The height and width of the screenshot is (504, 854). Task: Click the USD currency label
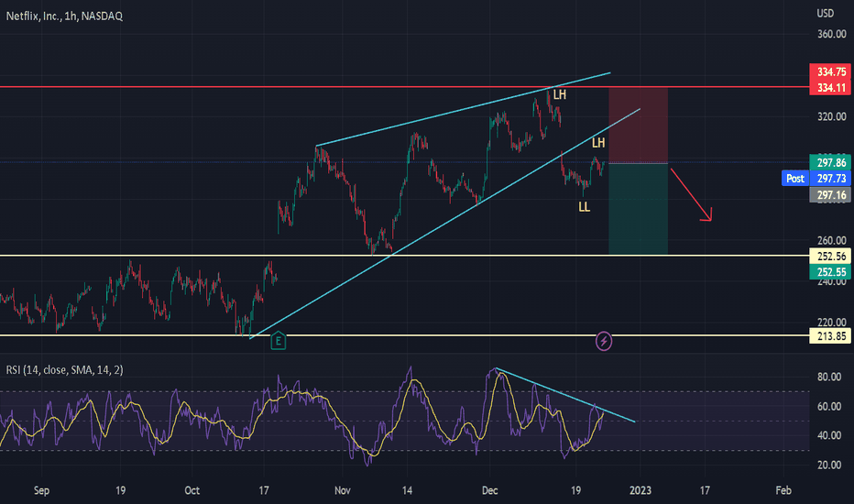(x=825, y=13)
